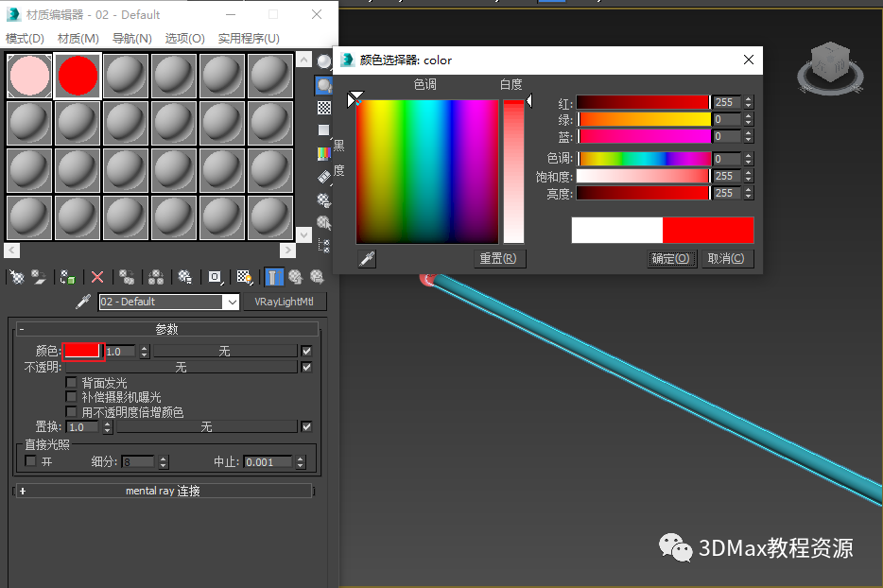
Task: Click 无 map button on 不透明 row
Action: click(x=181, y=367)
